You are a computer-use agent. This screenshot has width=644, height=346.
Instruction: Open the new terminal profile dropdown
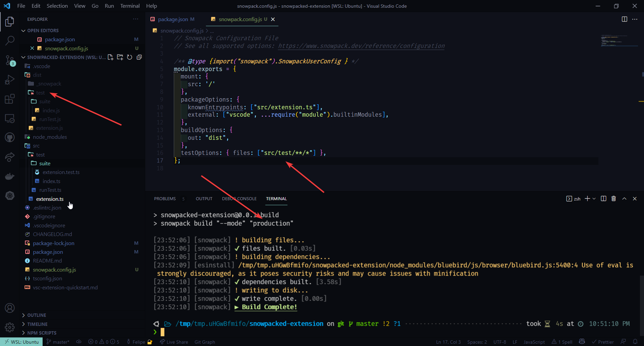[x=594, y=198]
